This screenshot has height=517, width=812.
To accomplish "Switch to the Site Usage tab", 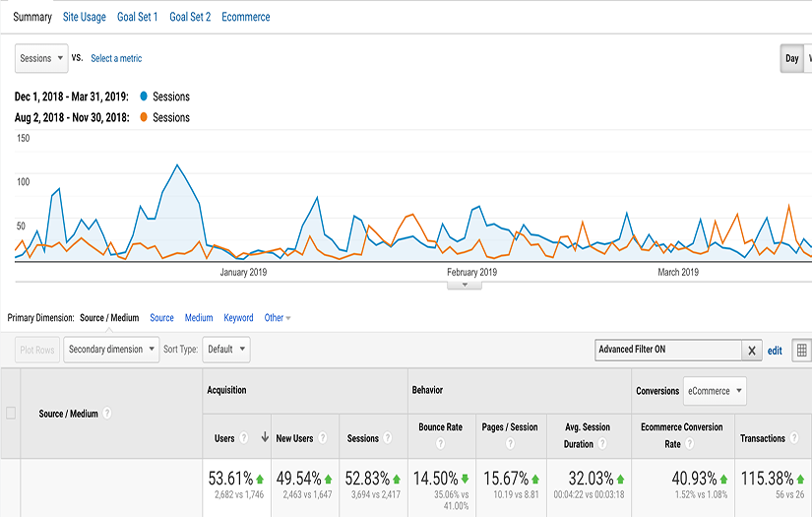I will (84, 17).
